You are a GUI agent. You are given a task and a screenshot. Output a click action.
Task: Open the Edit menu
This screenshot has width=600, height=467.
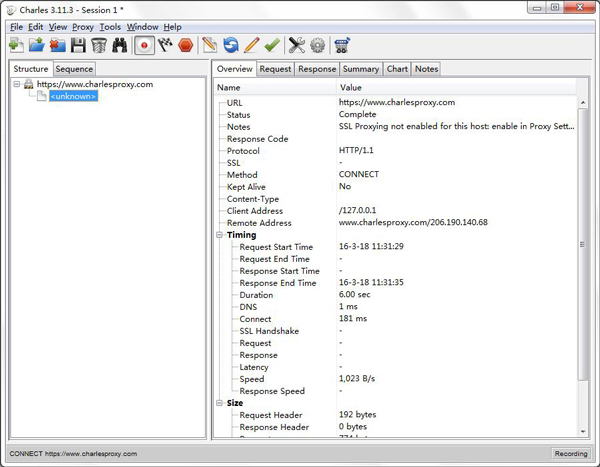[36, 27]
